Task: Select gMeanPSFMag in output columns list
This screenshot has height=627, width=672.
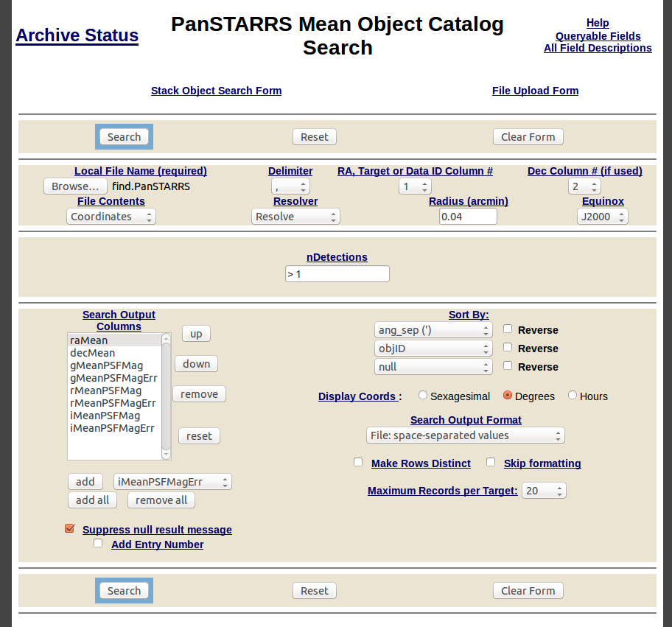Action: (x=114, y=365)
